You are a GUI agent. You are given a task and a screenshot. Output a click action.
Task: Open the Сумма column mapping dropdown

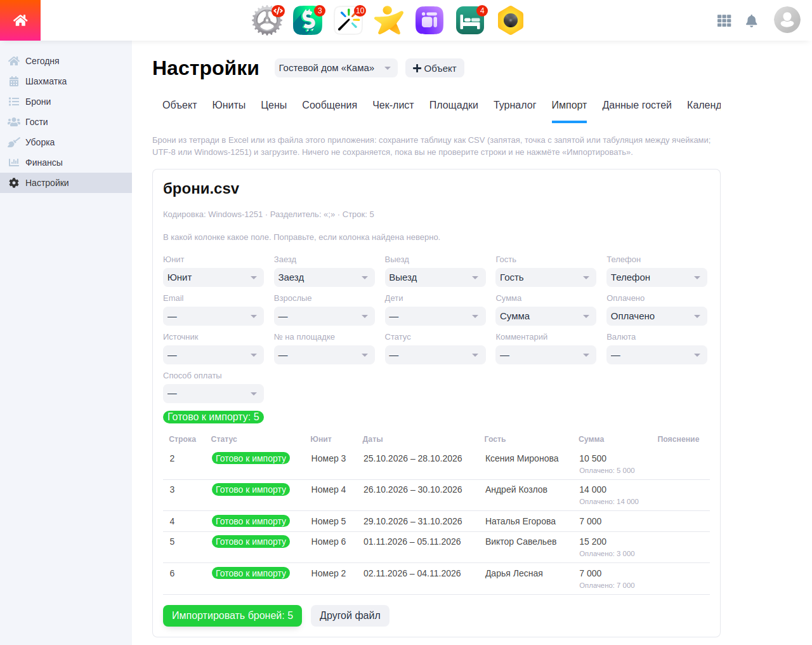[546, 316]
